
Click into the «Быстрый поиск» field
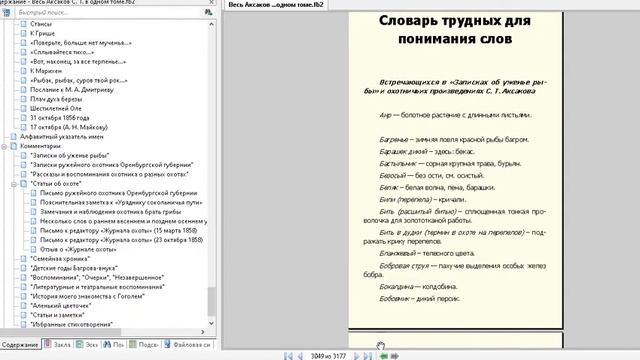[108, 13]
